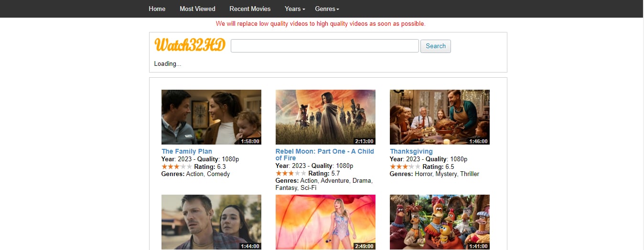Select the 2:49:00 concert film thumbnail

point(325,222)
